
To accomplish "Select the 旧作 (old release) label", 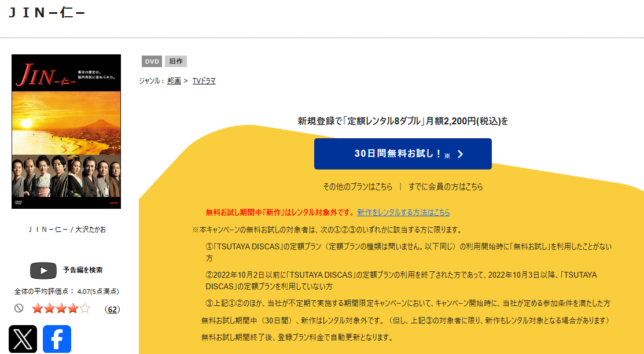I will tap(176, 61).
